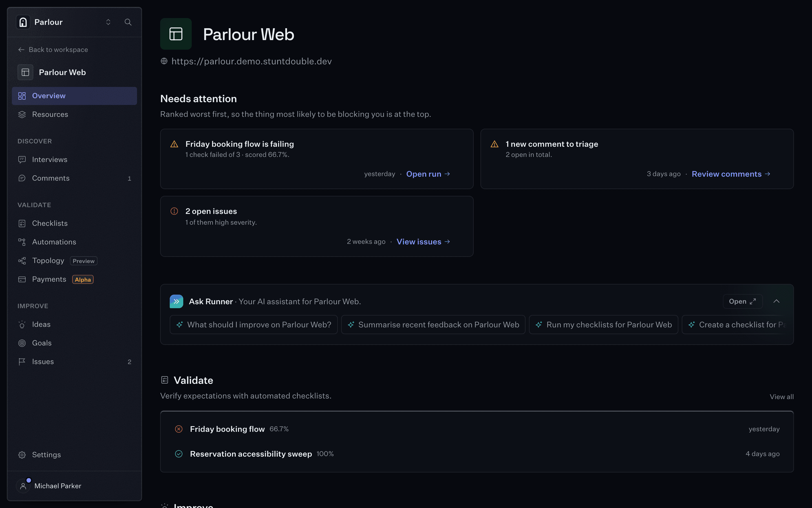812x508 pixels.
Task: Open Goals in the sidebar
Action: pos(74,343)
